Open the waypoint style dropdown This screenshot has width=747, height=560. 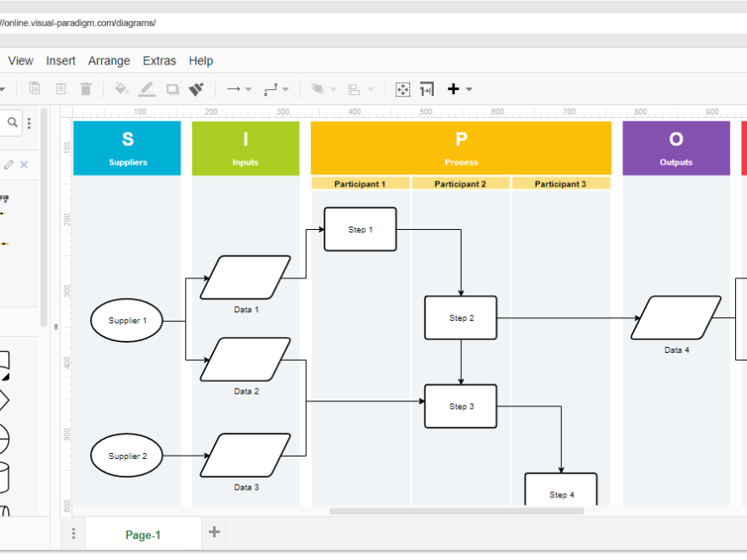tap(286, 88)
